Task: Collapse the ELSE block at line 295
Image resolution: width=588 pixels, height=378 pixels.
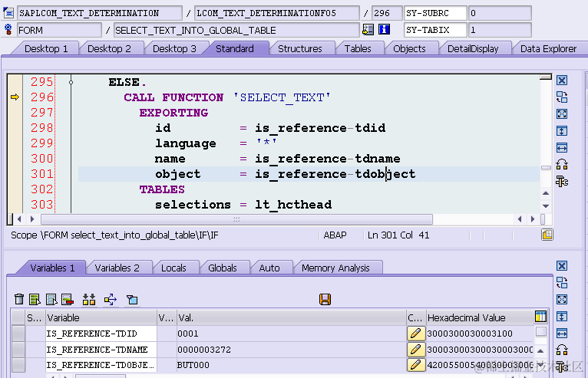Action: [71, 82]
